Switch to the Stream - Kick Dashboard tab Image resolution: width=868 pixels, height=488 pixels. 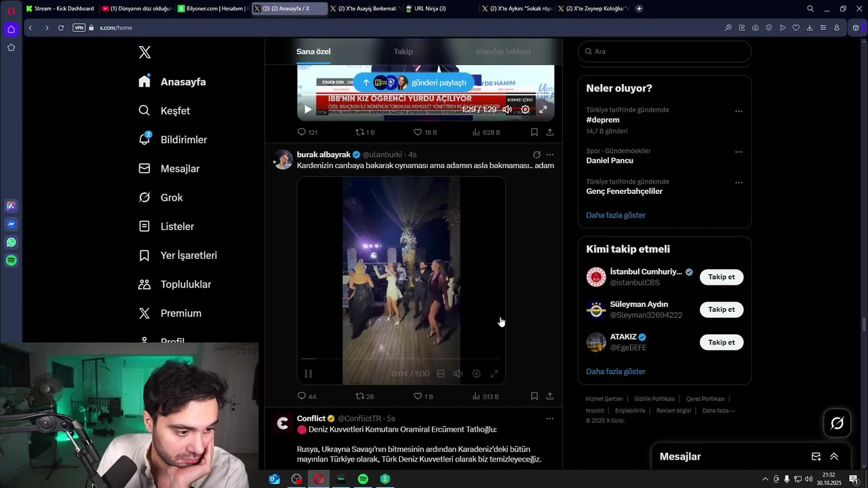(x=60, y=9)
